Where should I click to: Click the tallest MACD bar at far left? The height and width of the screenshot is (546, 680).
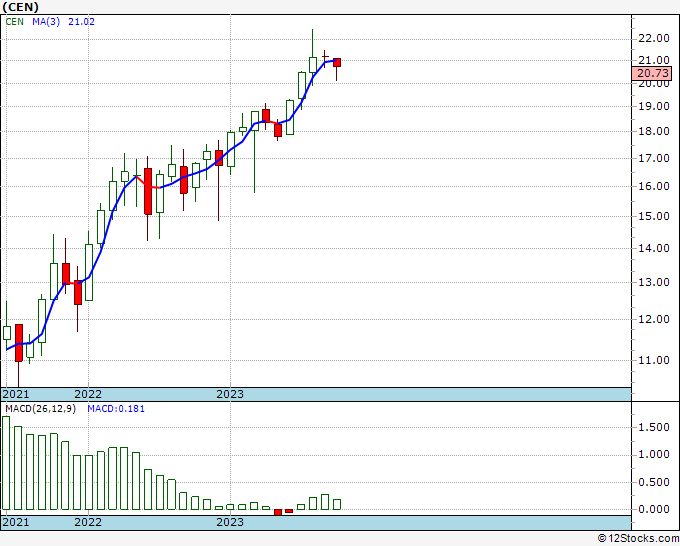(x=6, y=463)
